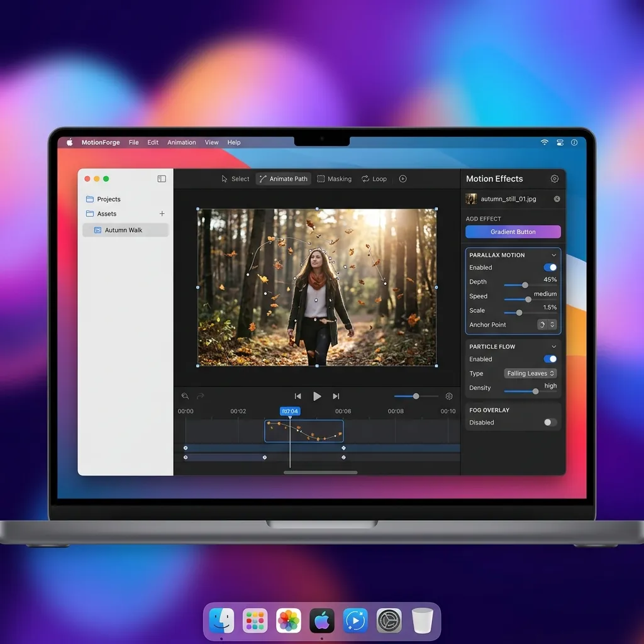Click the 00:04 playhead marker
This screenshot has height=644, width=644.
point(290,411)
